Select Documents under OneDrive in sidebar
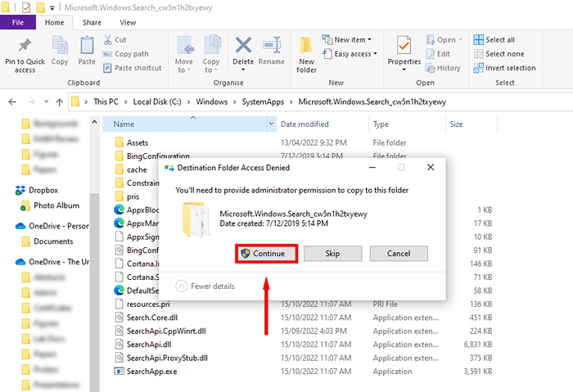573x392 pixels. click(x=47, y=241)
